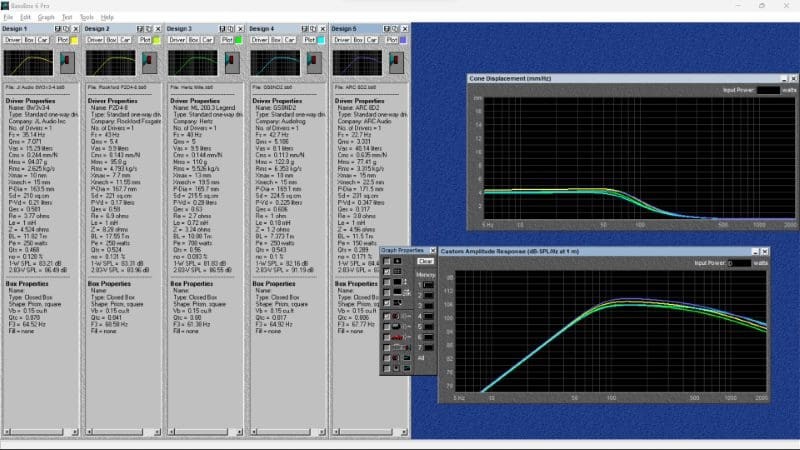The height and width of the screenshot is (450, 800).
Task: Copy Design 5 using the duplicate icon
Action: click(x=395, y=29)
